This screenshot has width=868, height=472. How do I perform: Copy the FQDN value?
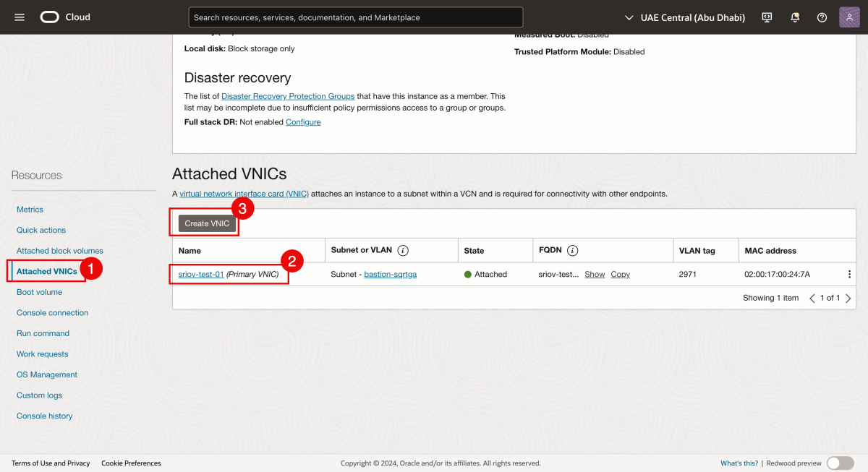pos(620,274)
